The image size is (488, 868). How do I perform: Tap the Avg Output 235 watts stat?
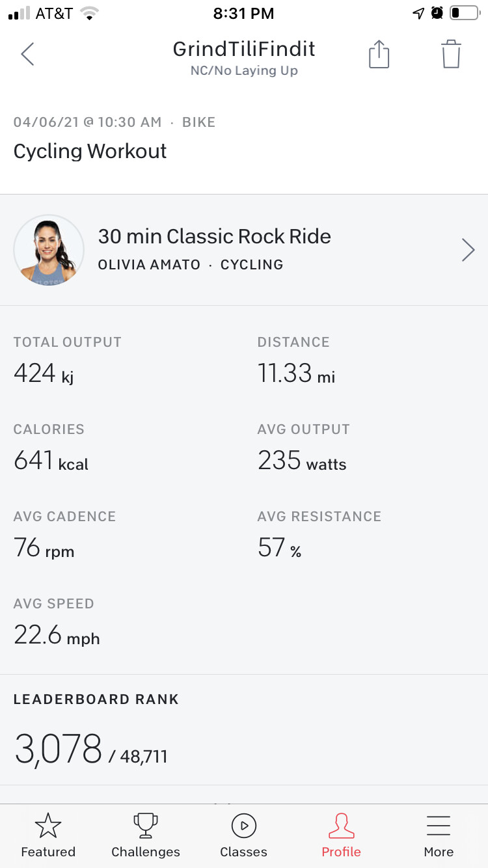tap(302, 461)
